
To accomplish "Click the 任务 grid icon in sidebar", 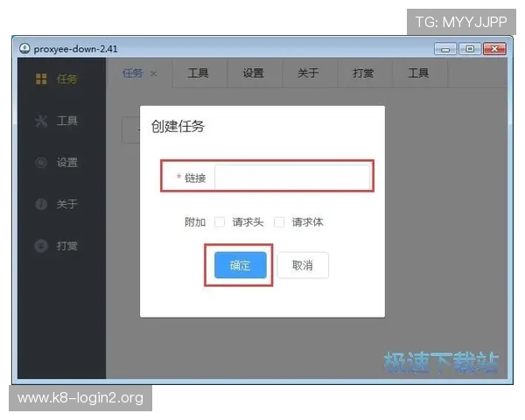I will (41, 79).
